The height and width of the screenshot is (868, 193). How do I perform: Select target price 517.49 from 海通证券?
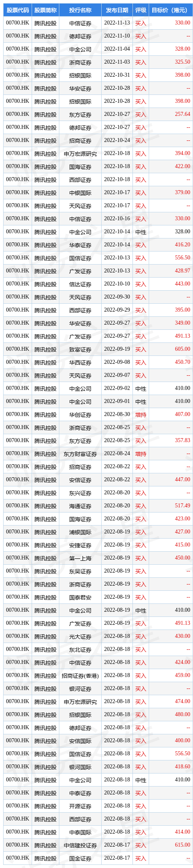click(183, 506)
